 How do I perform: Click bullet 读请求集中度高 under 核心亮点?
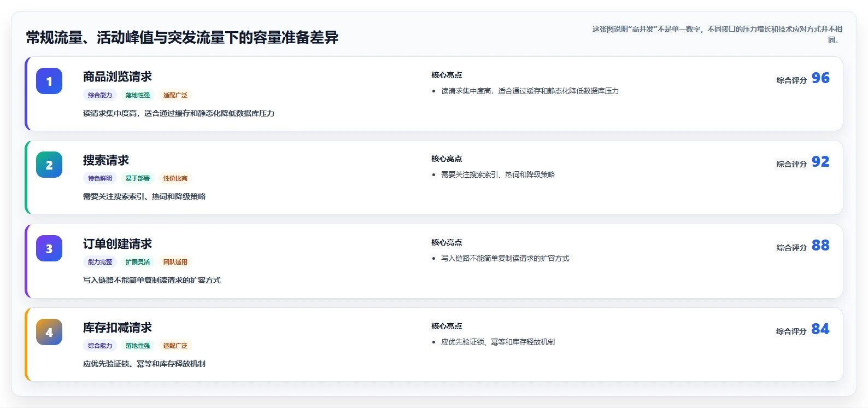[530, 91]
